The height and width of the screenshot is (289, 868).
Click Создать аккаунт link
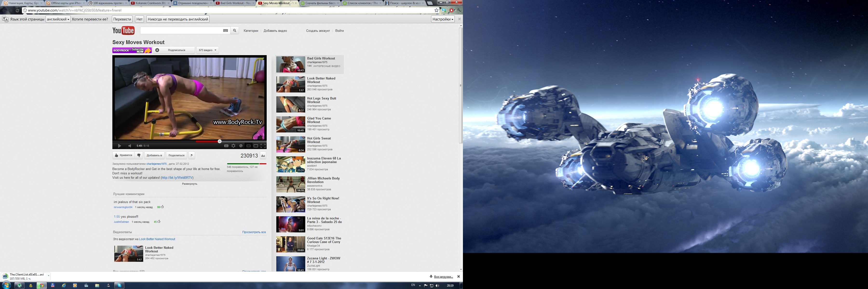[x=318, y=31]
